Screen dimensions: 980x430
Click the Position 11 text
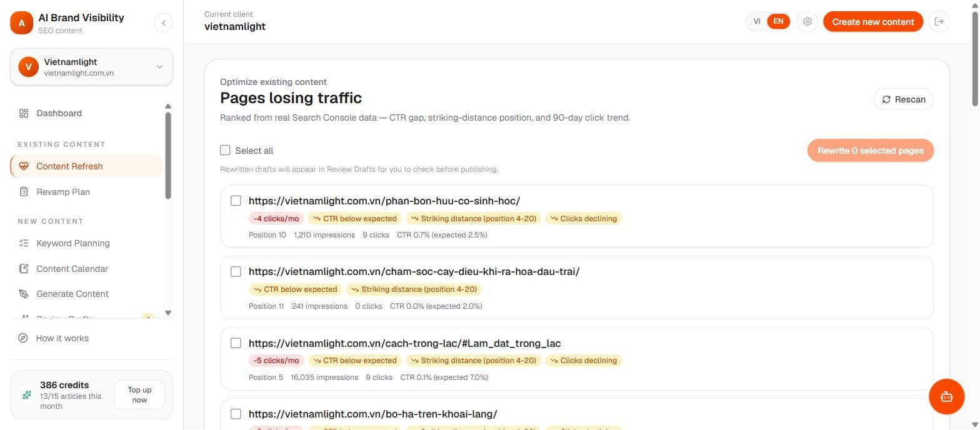click(266, 306)
